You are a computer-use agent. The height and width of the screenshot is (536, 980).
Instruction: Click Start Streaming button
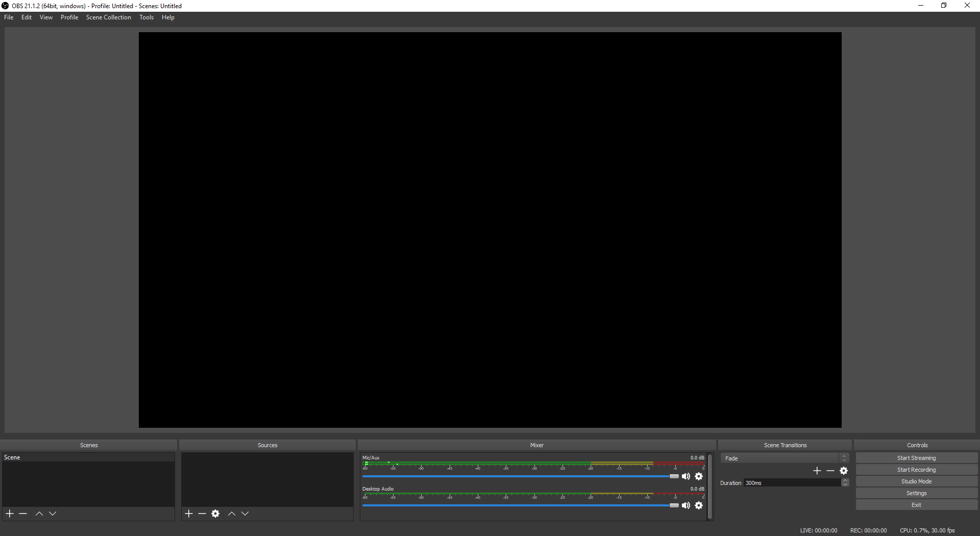917,458
